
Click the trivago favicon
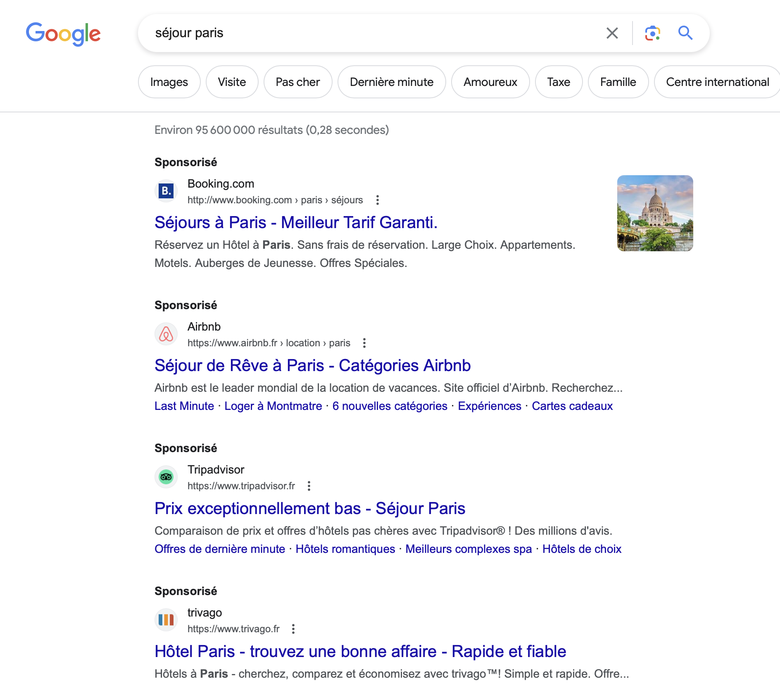[166, 620]
